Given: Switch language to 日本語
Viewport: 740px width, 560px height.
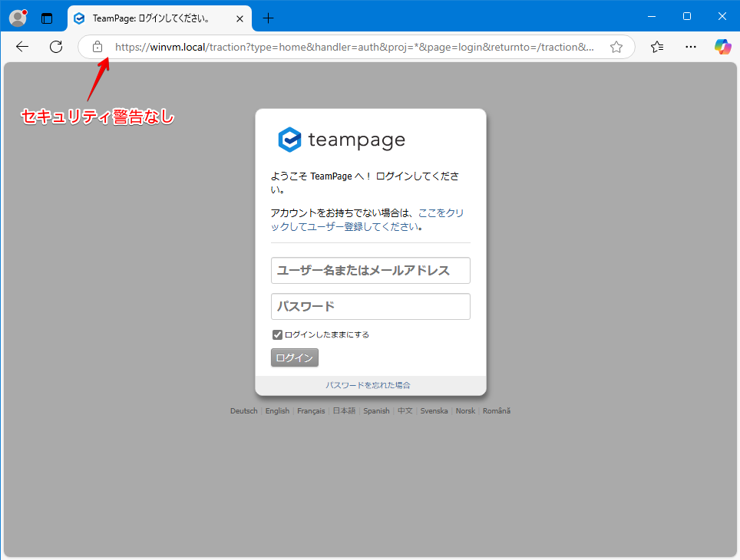Looking at the screenshot, I should click(x=344, y=411).
